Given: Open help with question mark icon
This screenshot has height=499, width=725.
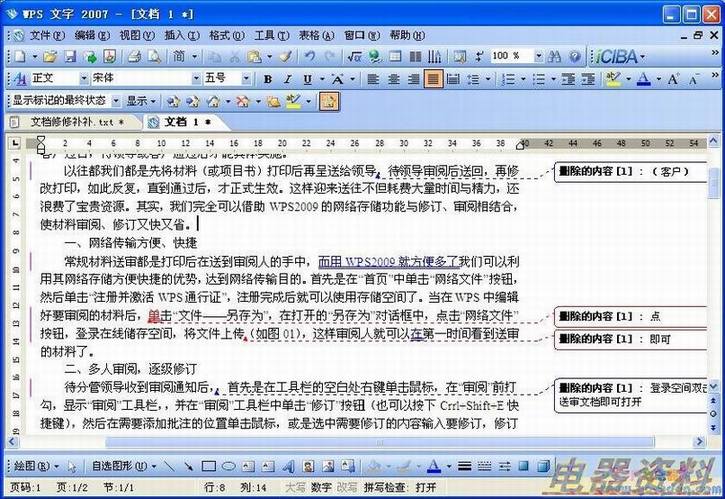Looking at the screenshot, I should click(575, 57).
